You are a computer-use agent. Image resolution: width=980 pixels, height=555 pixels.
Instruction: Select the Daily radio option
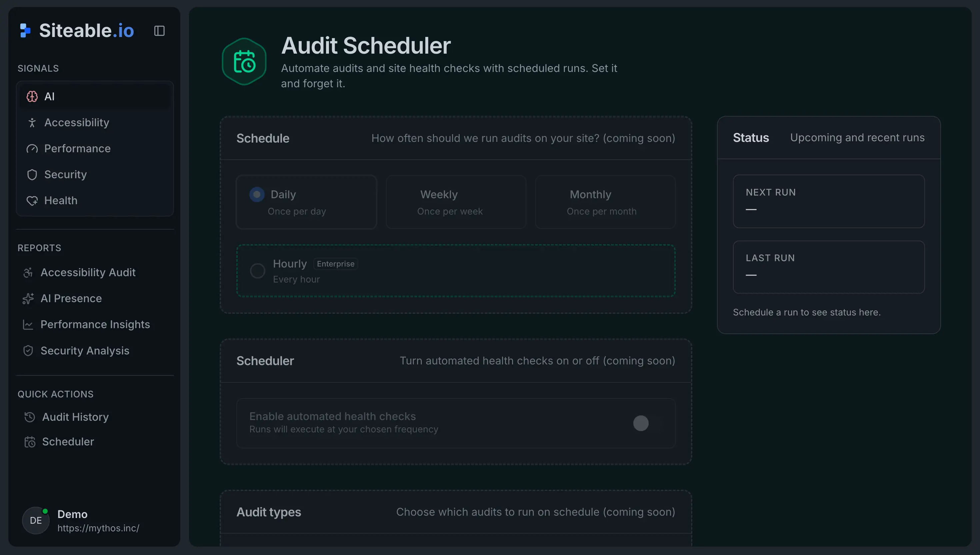(x=257, y=195)
